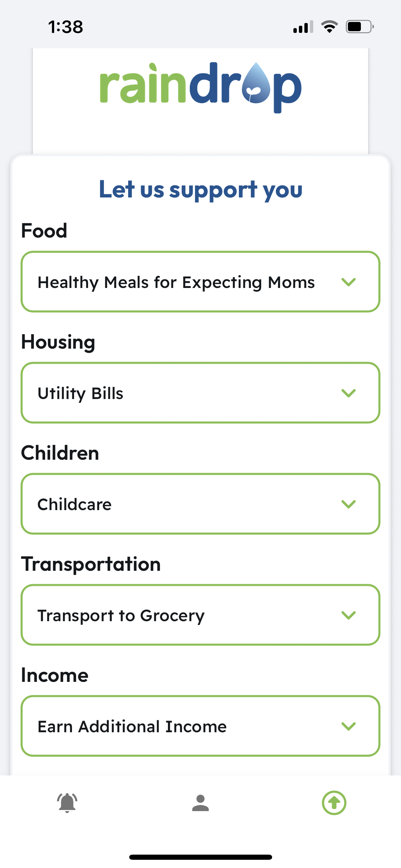Expand Earn Additional Income chevron
The height and width of the screenshot is (868, 401).
[x=349, y=726]
